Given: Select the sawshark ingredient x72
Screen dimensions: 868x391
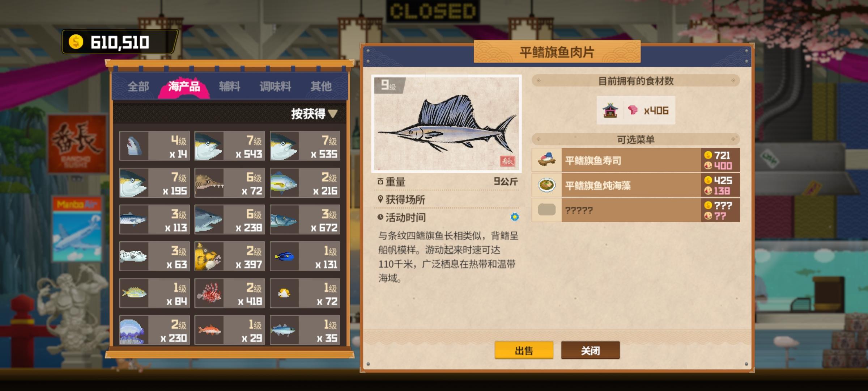Looking at the screenshot, I should pyautogui.click(x=230, y=183).
